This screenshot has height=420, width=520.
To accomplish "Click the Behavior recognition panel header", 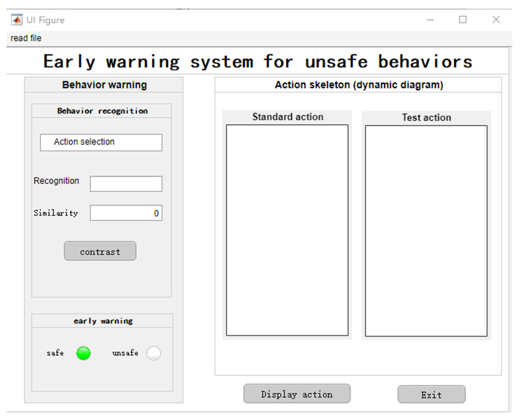I will (102, 111).
